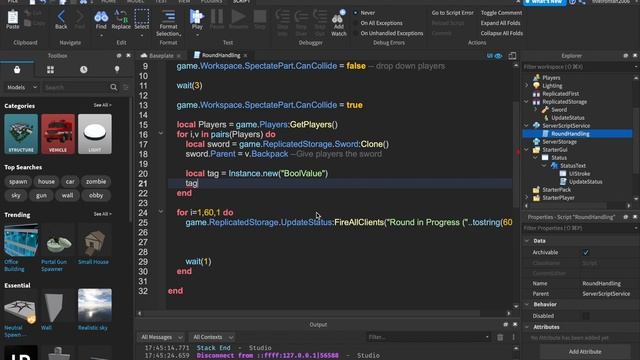Viewport: 640px width, 360px height.
Task: Toggle the Disabled property checkbox
Action: (586, 316)
